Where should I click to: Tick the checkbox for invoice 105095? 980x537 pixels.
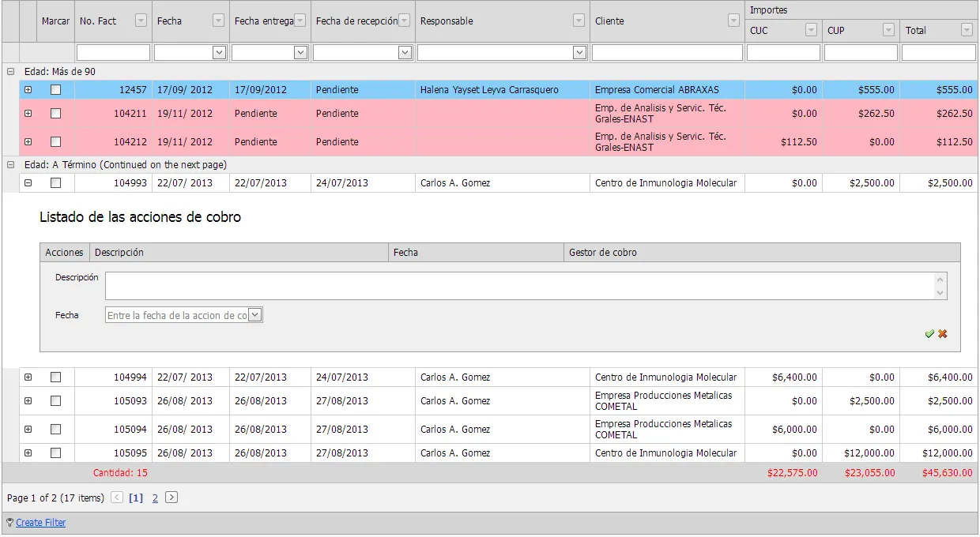[x=55, y=453]
